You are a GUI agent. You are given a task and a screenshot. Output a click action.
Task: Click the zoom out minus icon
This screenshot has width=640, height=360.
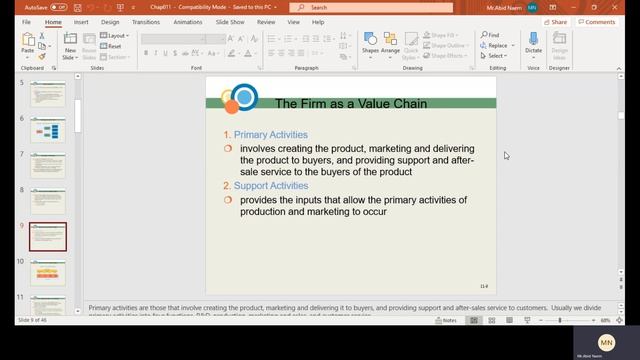541,320
